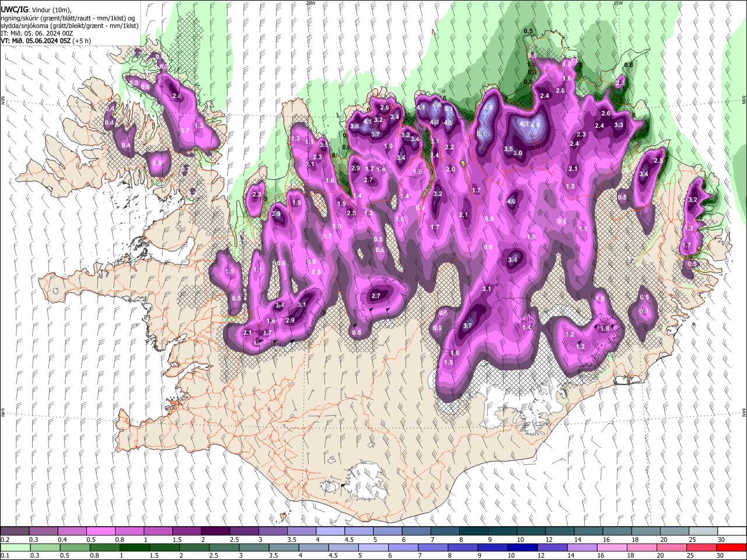Screen dimensions: 747x560
Task: Click the '3.8' precipitation value on the map
Action: pos(354,126)
